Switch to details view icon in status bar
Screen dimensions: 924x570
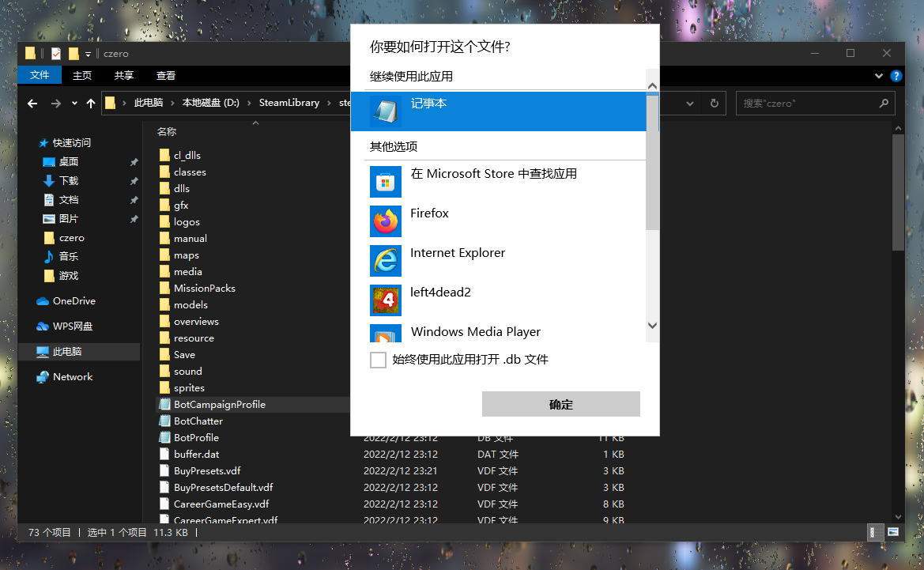tap(875, 532)
